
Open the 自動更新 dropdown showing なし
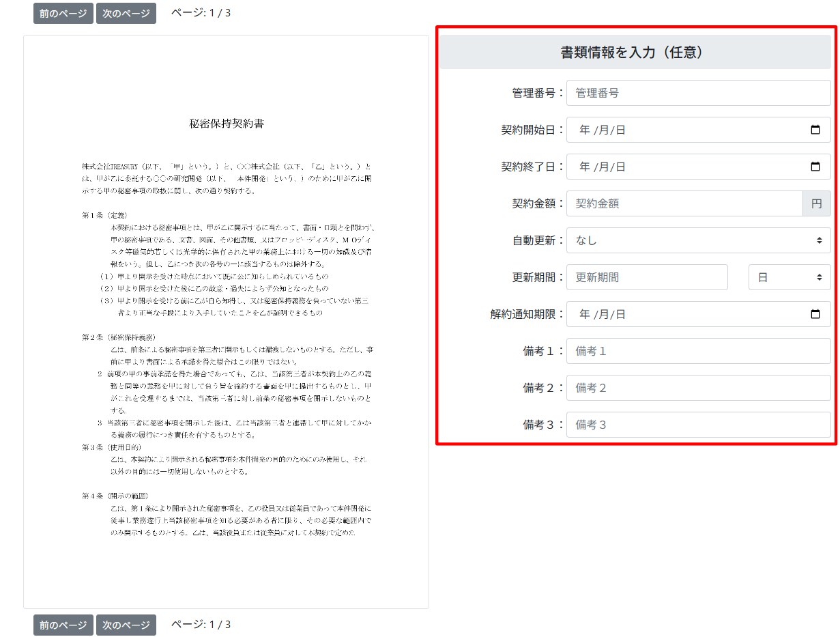tap(699, 240)
